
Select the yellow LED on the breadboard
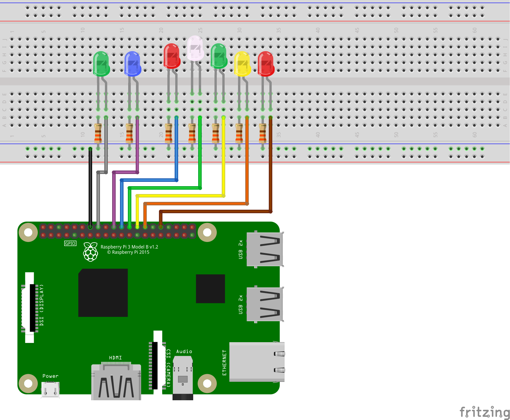click(242, 64)
